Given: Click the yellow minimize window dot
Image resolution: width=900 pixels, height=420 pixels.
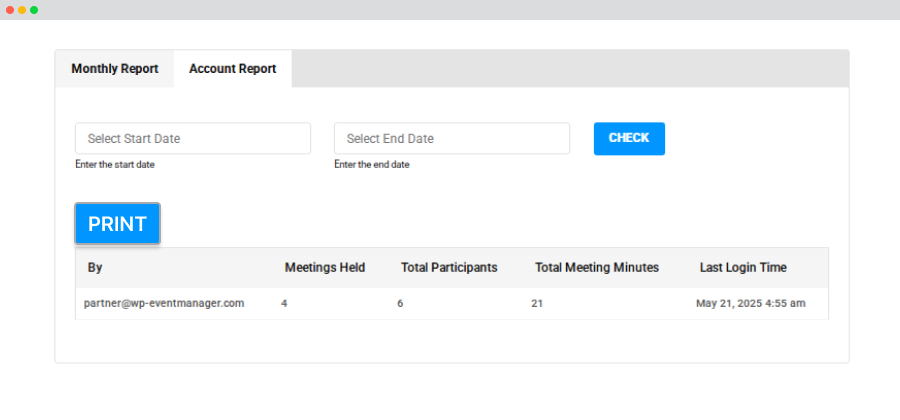Looking at the screenshot, I should [x=22, y=10].
